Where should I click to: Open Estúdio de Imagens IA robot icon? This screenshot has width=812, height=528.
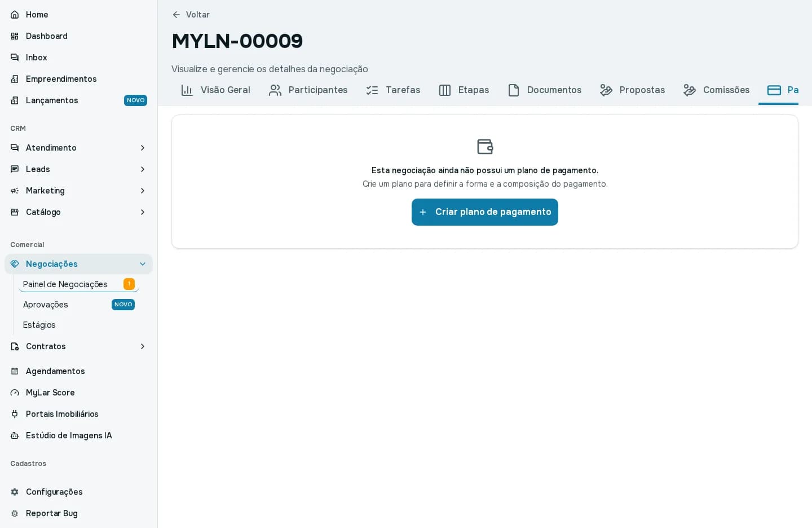point(15,435)
